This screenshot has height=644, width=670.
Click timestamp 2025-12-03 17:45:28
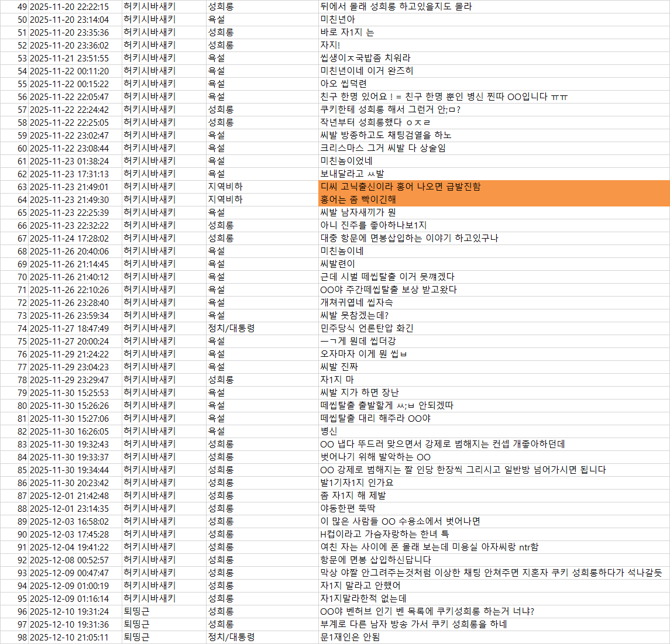(x=75, y=534)
